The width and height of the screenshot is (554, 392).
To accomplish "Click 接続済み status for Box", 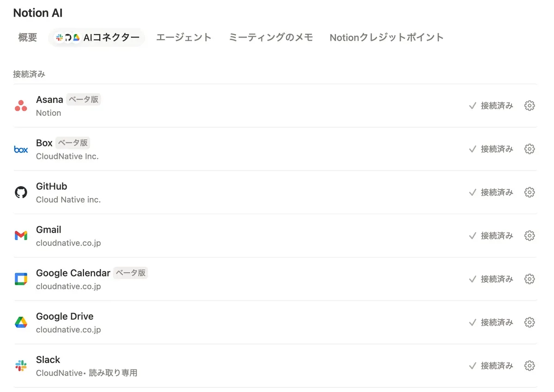I will point(491,149).
